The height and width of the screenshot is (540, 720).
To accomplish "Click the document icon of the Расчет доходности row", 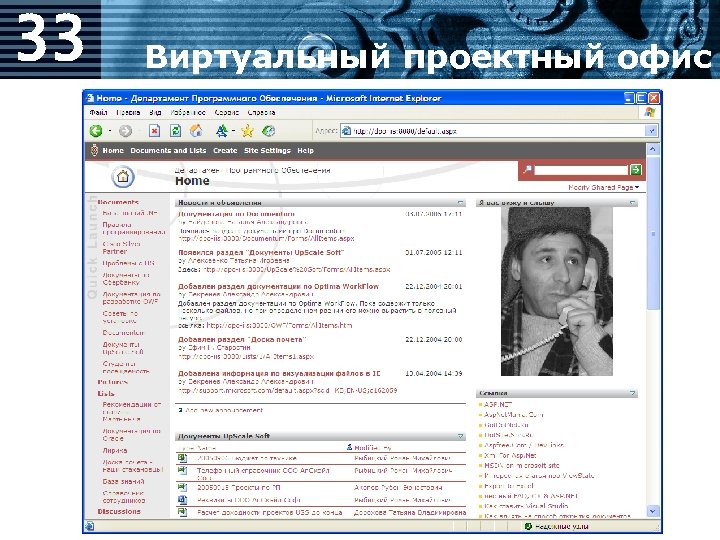I will click(182, 512).
